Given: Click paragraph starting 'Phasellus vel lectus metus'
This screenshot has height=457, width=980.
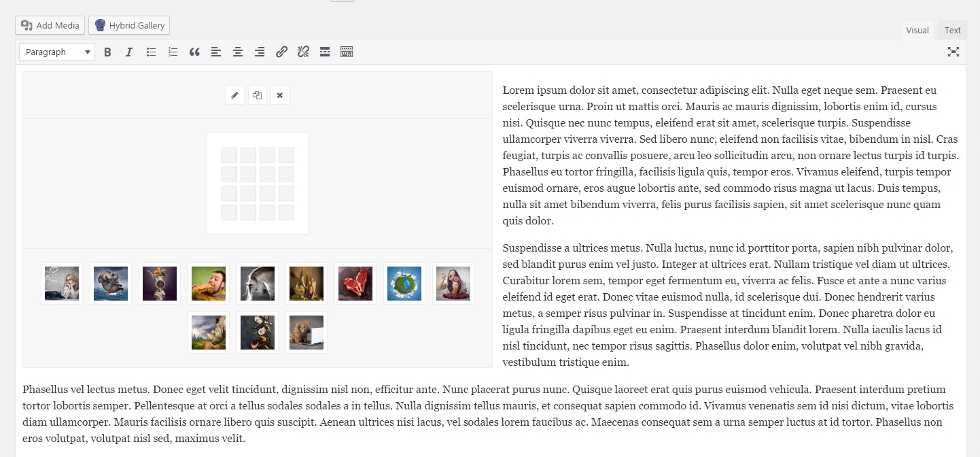Looking at the screenshot, I should pos(487,413).
